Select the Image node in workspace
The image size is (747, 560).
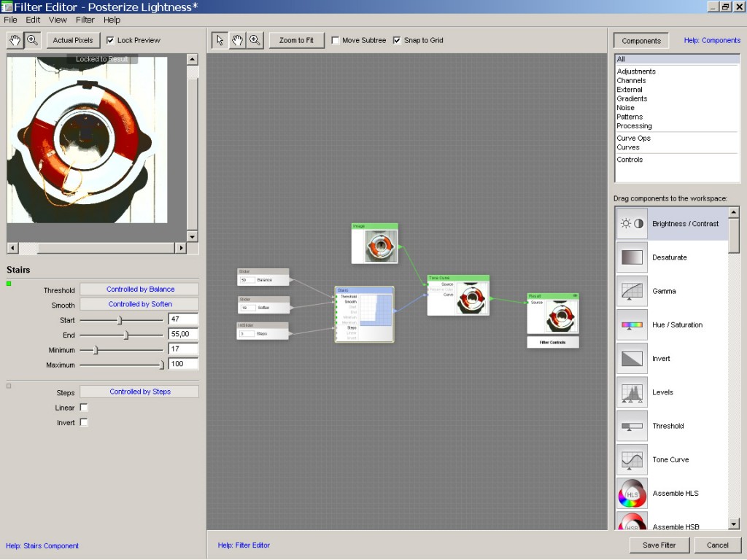click(x=375, y=244)
